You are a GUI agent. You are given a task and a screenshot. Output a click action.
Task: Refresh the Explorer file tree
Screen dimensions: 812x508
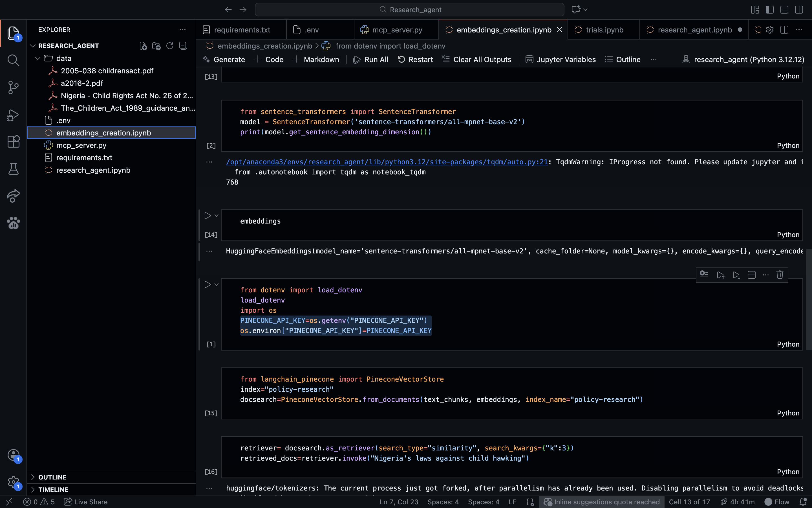(170, 46)
